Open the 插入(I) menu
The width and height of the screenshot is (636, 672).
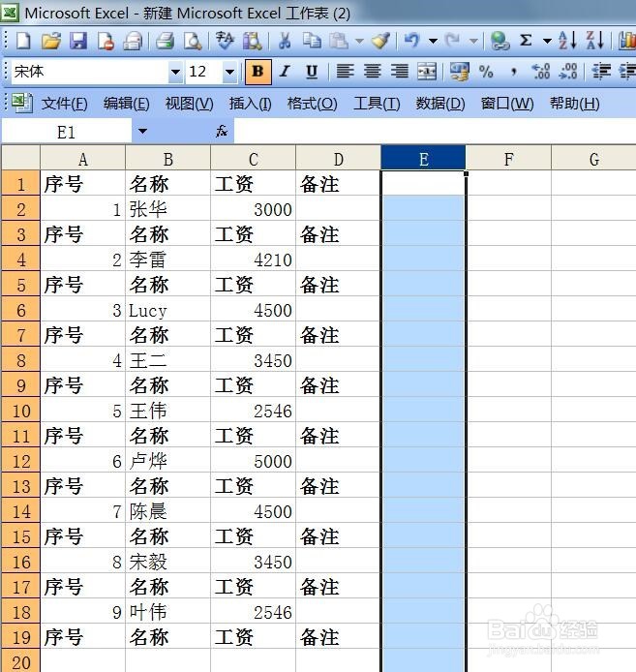click(250, 104)
